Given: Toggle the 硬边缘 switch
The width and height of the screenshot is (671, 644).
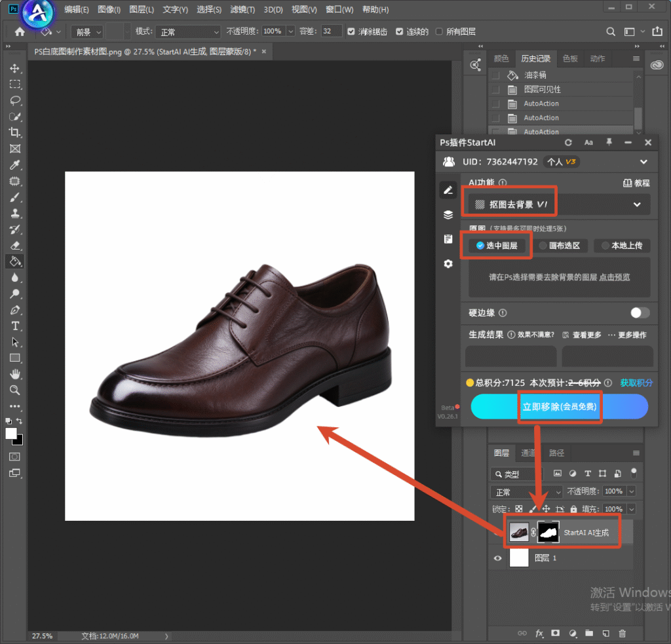Looking at the screenshot, I should coord(640,313).
